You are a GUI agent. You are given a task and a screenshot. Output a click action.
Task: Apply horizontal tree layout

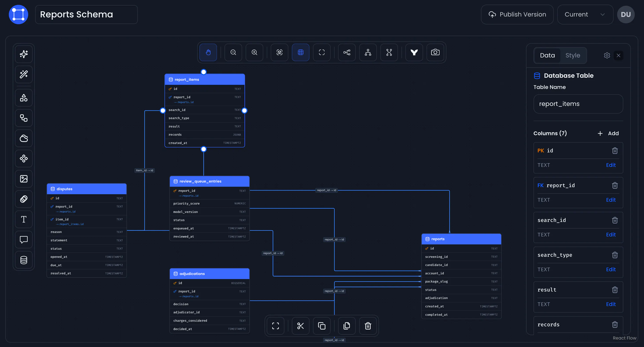[347, 52]
